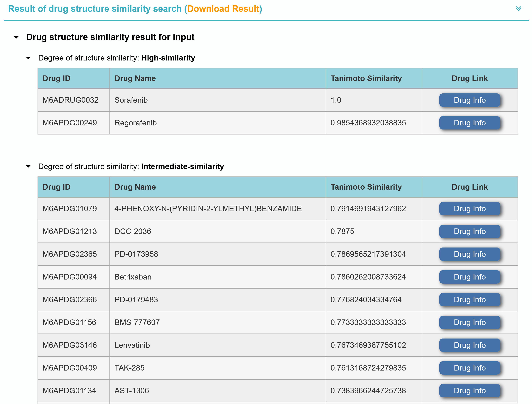Collapse 'Drug structure similarity result for input' section
Viewport: 532px width, 404px height.
click(16, 37)
